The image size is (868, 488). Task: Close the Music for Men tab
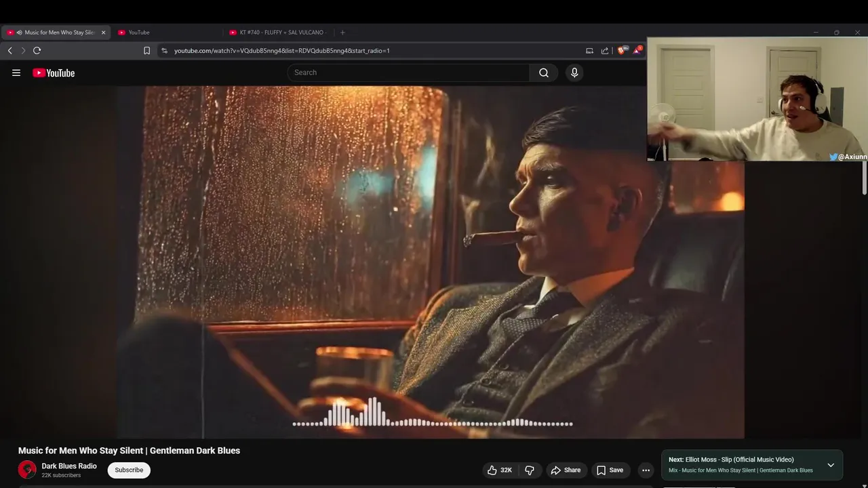[103, 33]
